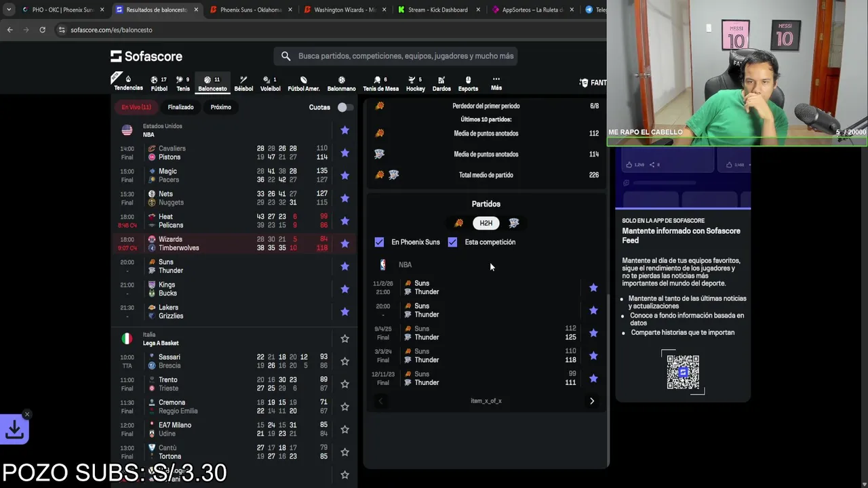Toggle star for the 12/11/23 Suns Thunder match
The height and width of the screenshot is (488, 868).
pos(593,379)
